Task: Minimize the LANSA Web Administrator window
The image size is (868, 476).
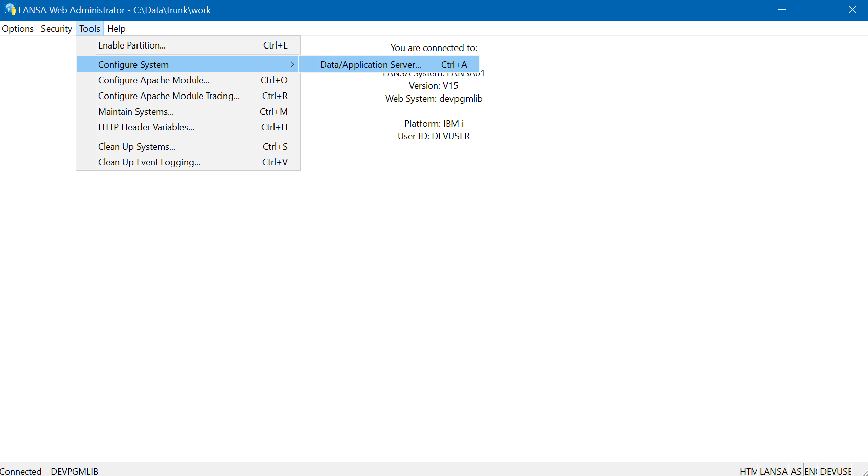Action: 782,10
